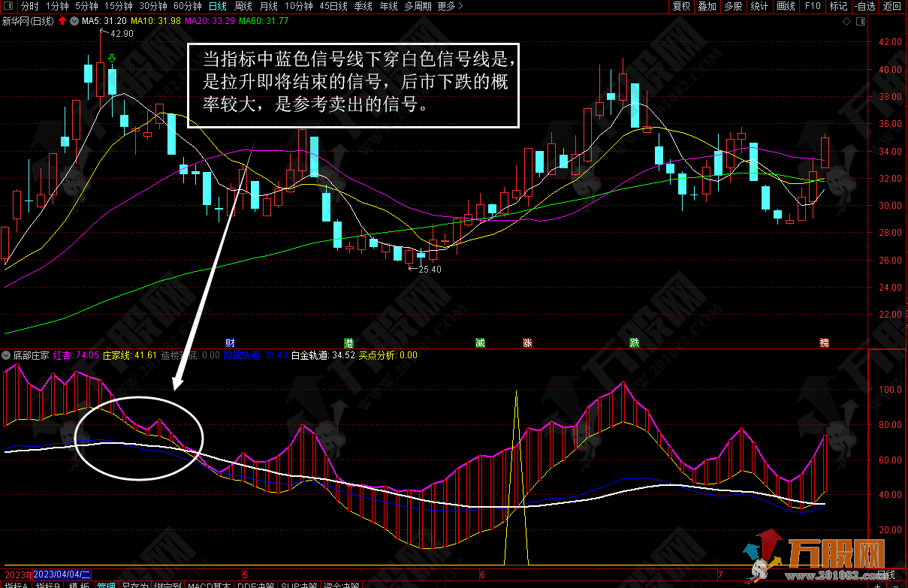Click the 返回 back button
This screenshot has height=588, width=908.
tap(892, 6)
